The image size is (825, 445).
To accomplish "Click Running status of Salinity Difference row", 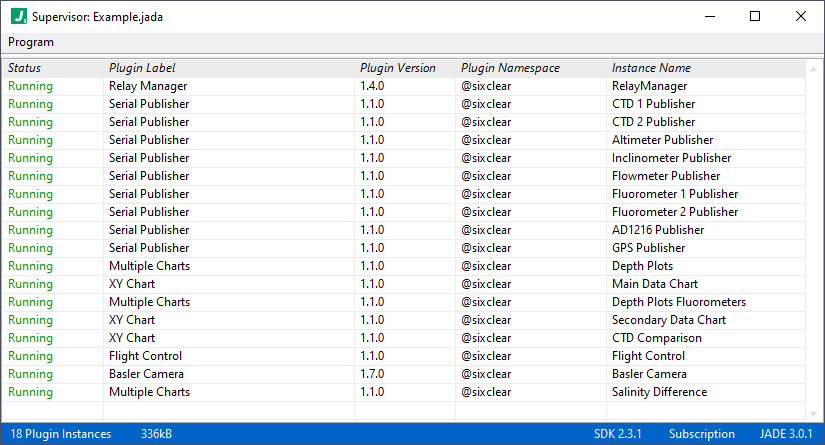I will [x=31, y=392].
